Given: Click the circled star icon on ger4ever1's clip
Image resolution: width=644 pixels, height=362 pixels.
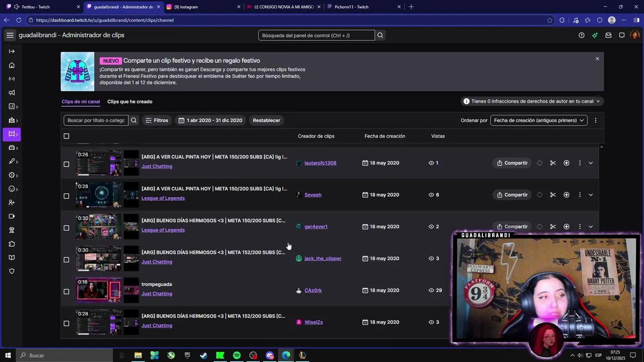Looking at the screenshot, I should click(567, 227).
